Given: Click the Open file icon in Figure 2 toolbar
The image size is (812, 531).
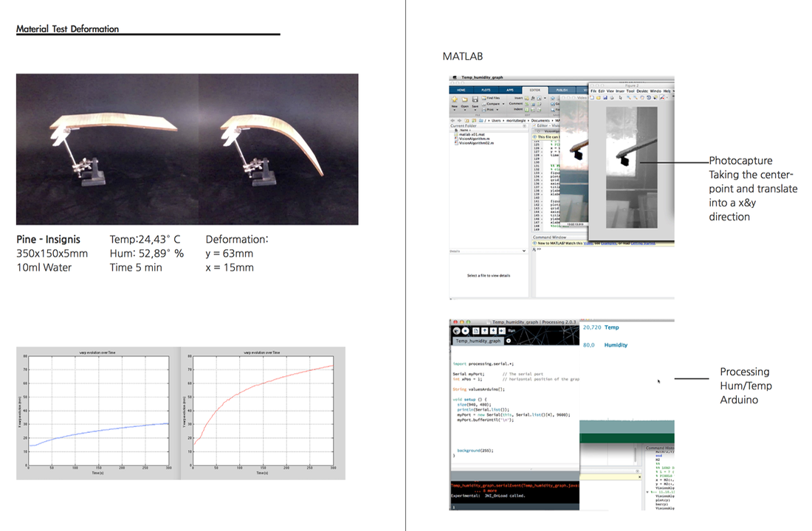Looking at the screenshot, I should click(599, 97).
